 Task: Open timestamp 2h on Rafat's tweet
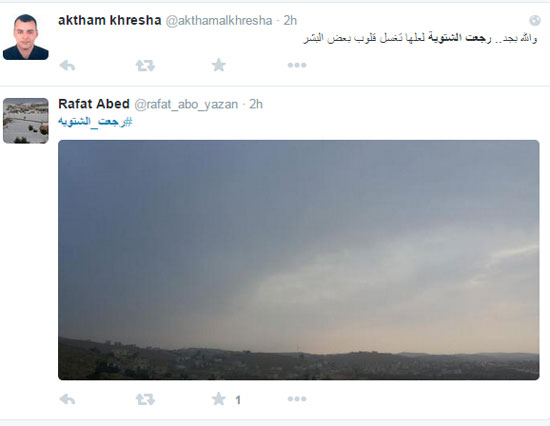pos(256,104)
